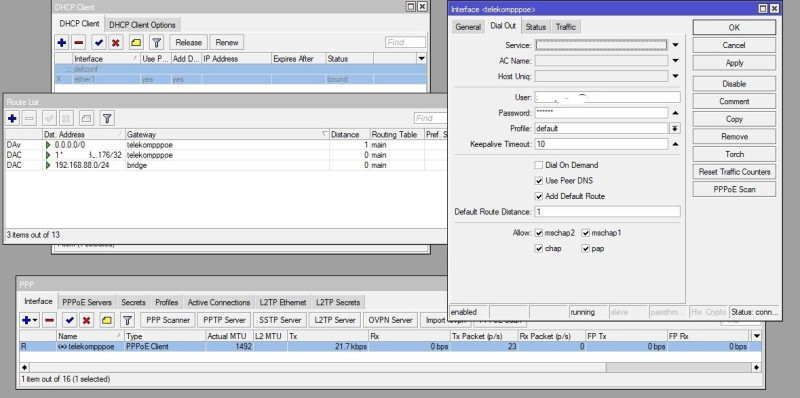Remove interface with minus icon in PPP window

(x=49, y=320)
